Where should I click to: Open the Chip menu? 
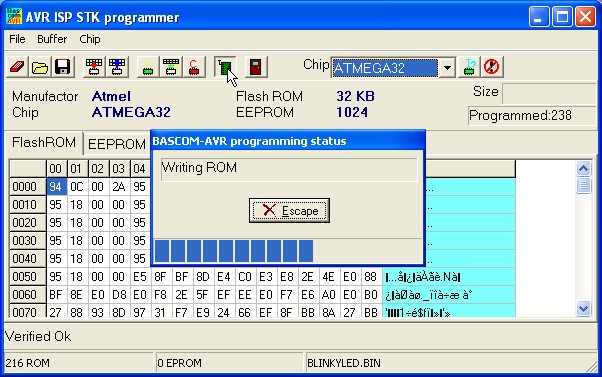coord(90,39)
